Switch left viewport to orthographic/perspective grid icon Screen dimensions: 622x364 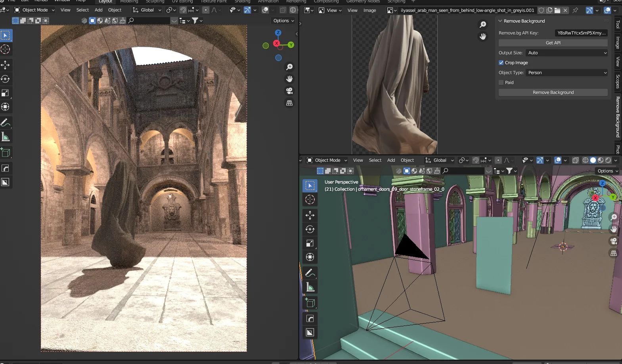click(289, 103)
